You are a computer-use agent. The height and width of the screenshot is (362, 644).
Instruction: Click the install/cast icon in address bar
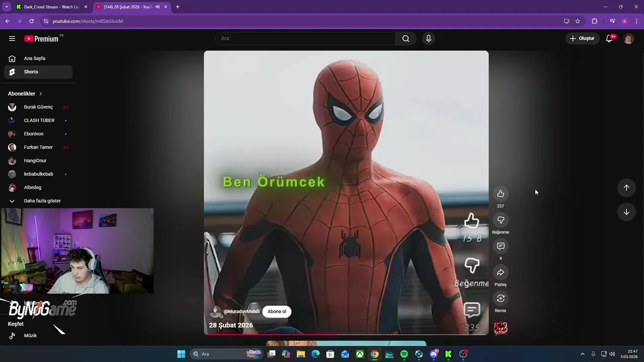(567, 21)
